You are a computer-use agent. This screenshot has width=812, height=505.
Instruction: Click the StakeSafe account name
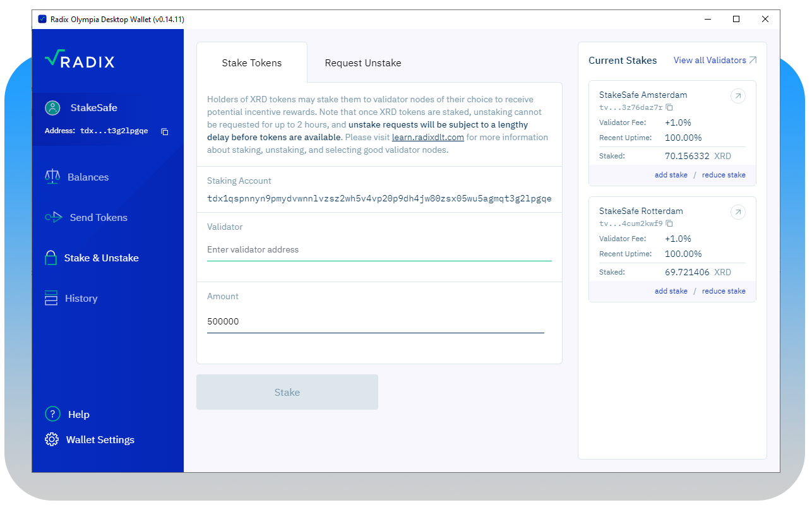coord(94,108)
